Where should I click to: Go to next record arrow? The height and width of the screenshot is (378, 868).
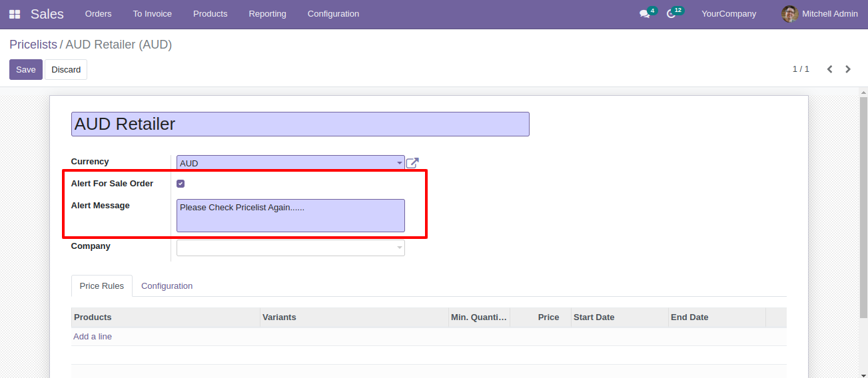coord(848,69)
